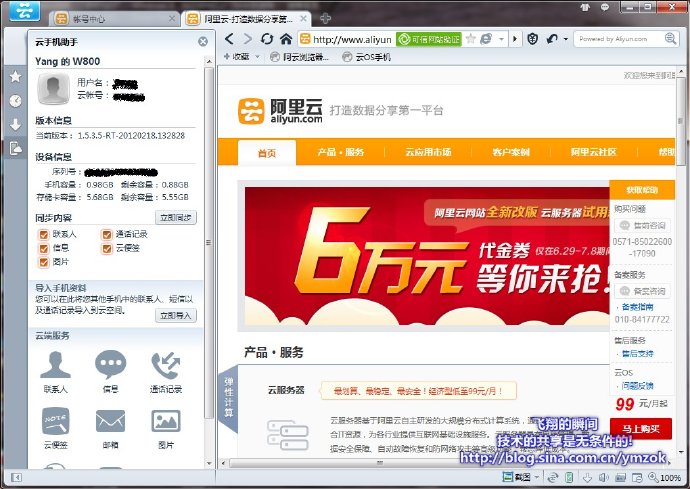690x489 pixels.
Task: Click the side panel vertical scrollbar
Action: point(209,242)
